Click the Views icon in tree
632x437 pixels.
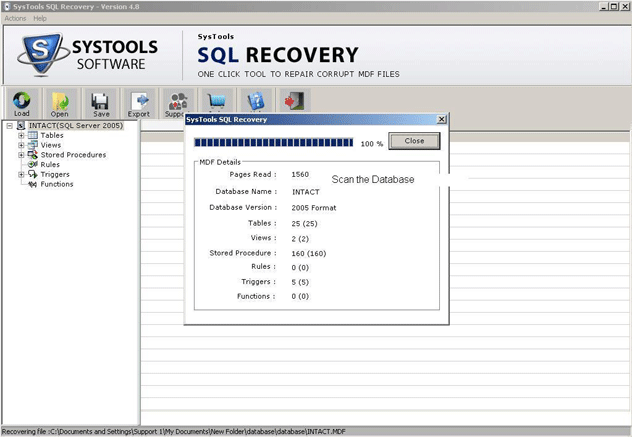[33, 145]
